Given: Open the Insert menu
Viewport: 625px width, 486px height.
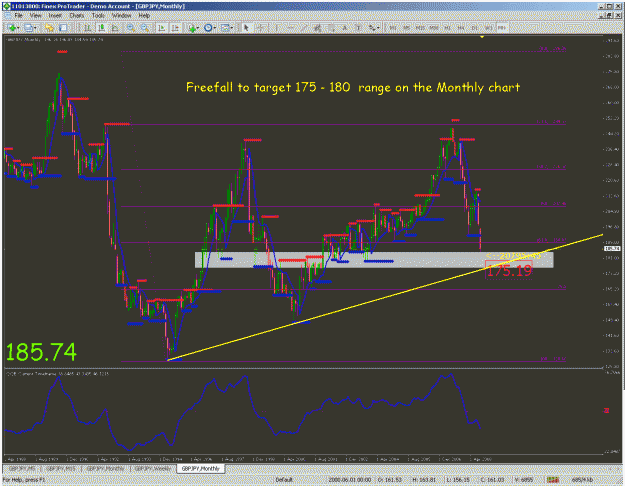Looking at the screenshot, I should coord(55,16).
